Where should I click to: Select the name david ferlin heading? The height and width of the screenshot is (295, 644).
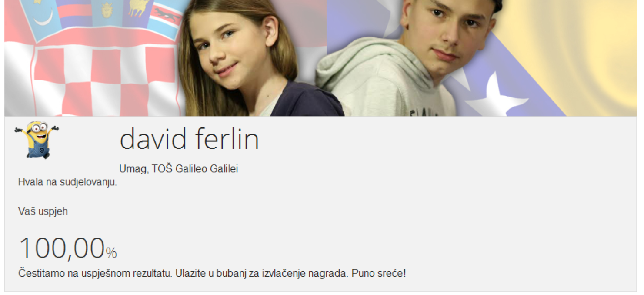click(189, 140)
